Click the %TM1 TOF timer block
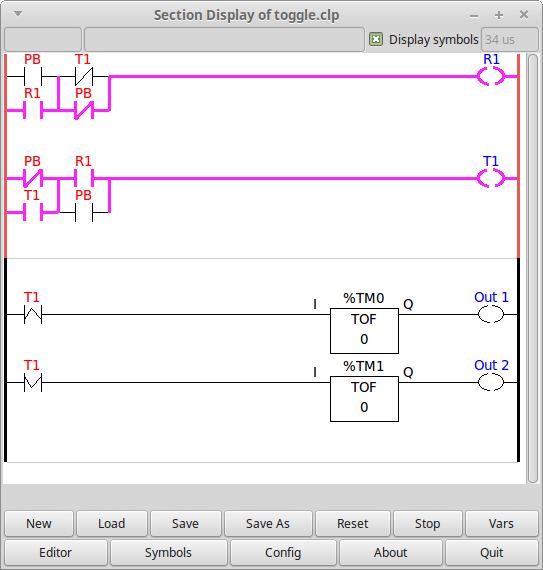Viewport: 543px width, 570px height. (364, 399)
